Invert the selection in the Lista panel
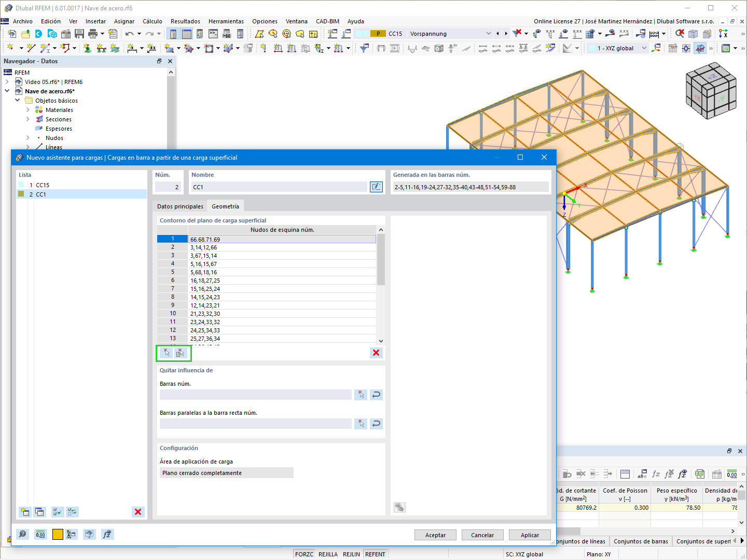The width and height of the screenshot is (747, 560). [72, 512]
